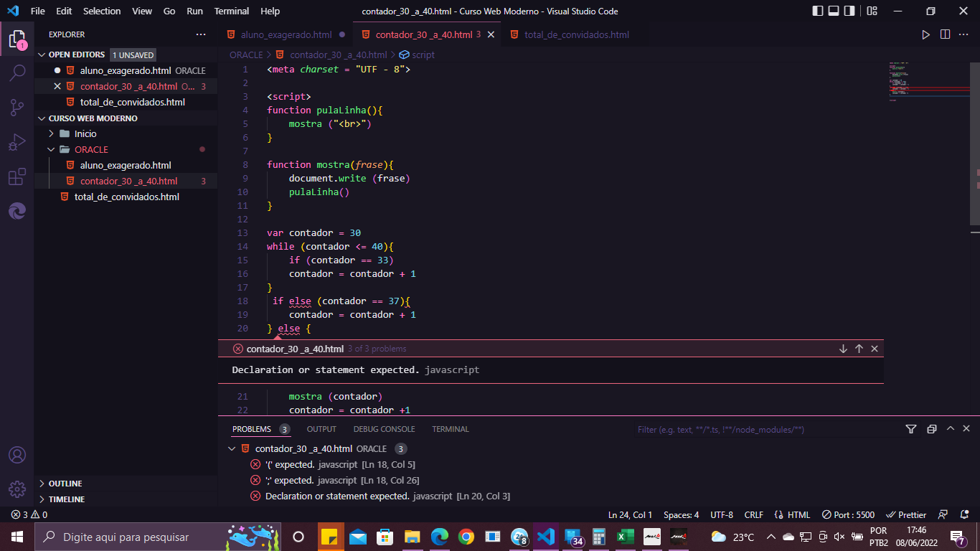
Task: Open the Search view in activity bar
Action: coord(17,72)
